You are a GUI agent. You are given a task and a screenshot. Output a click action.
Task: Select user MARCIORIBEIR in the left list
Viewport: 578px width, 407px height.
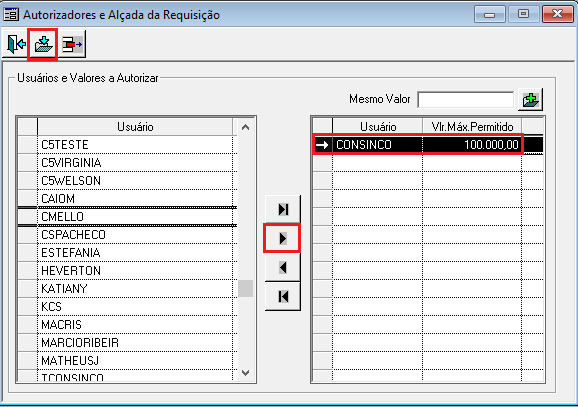click(x=135, y=343)
